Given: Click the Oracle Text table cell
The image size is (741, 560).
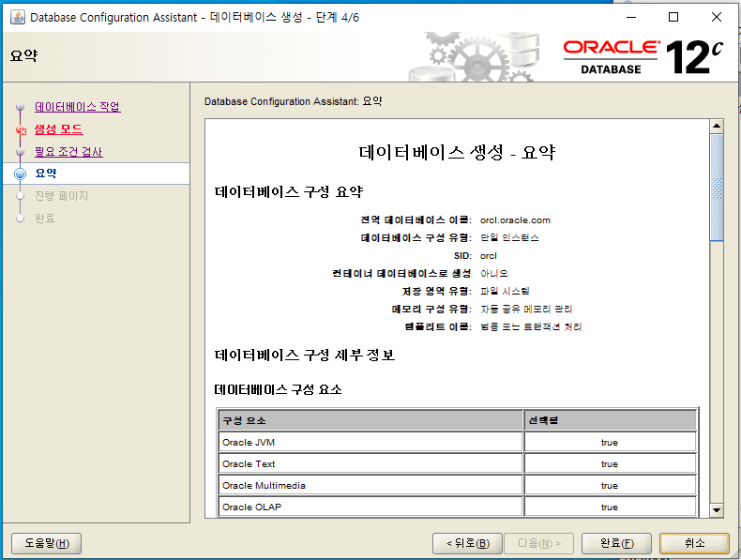Looking at the screenshot, I should pos(370,464).
